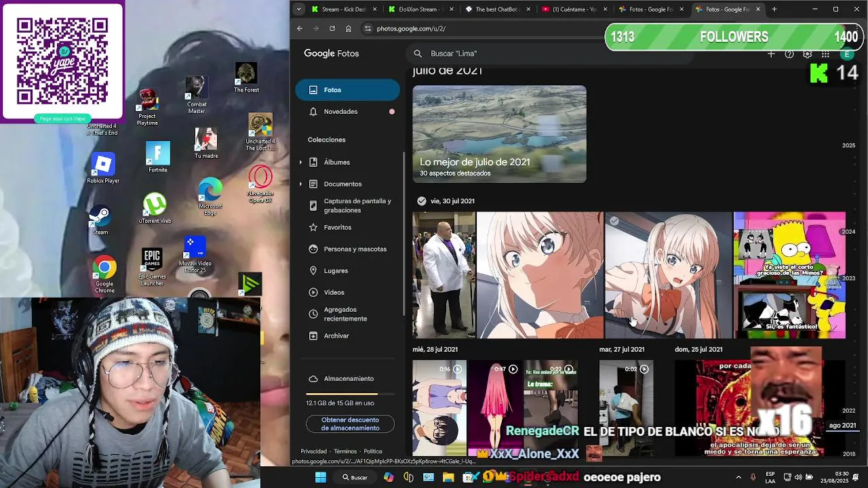Open Términos link
Screen dimensions: 868x488
tap(345, 451)
